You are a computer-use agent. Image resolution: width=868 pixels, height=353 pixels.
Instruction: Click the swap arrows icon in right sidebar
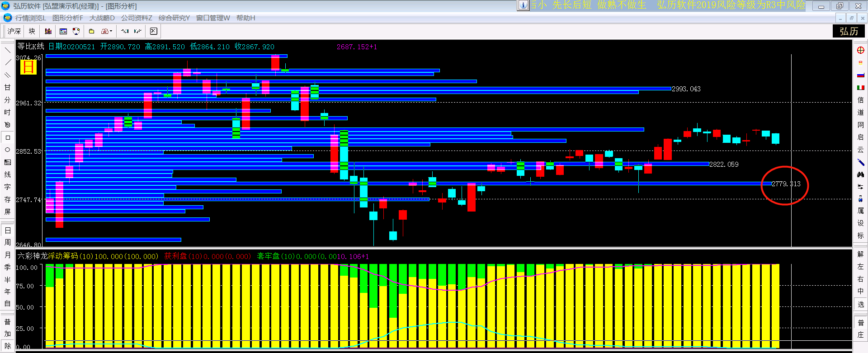[x=861, y=187]
